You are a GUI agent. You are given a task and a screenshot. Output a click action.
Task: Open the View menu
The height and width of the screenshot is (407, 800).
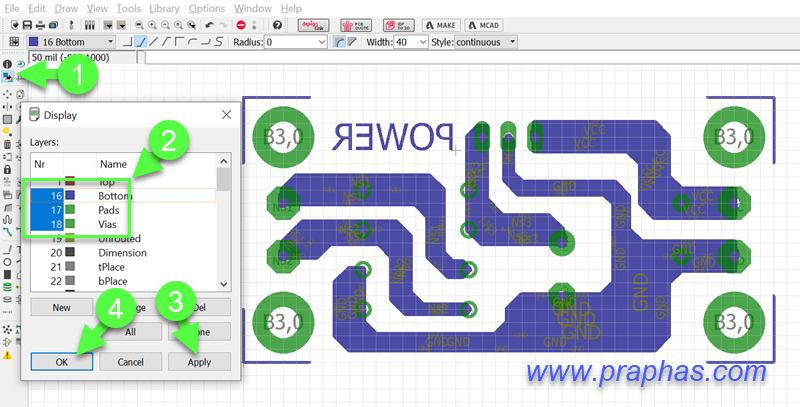coord(97,9)
